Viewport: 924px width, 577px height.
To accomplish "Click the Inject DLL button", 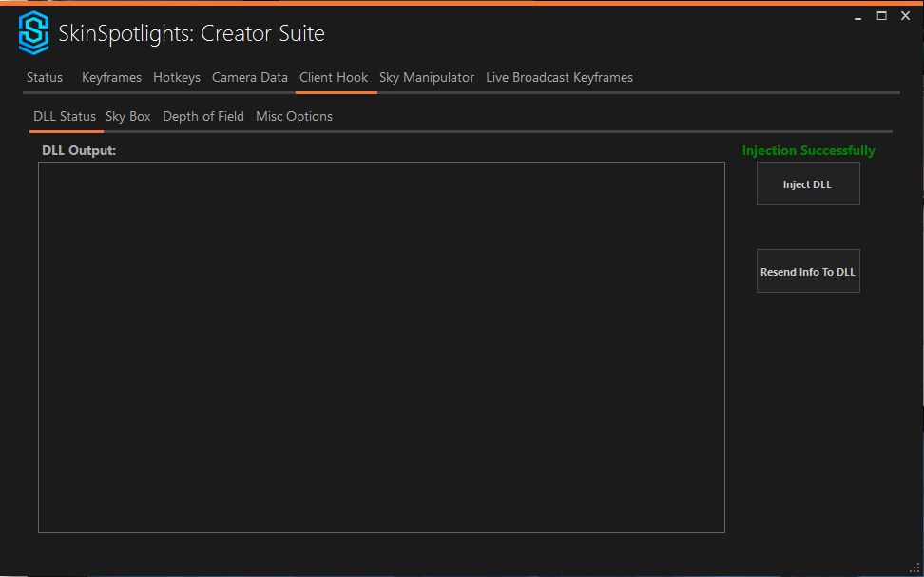I will (x=808, y=183).
